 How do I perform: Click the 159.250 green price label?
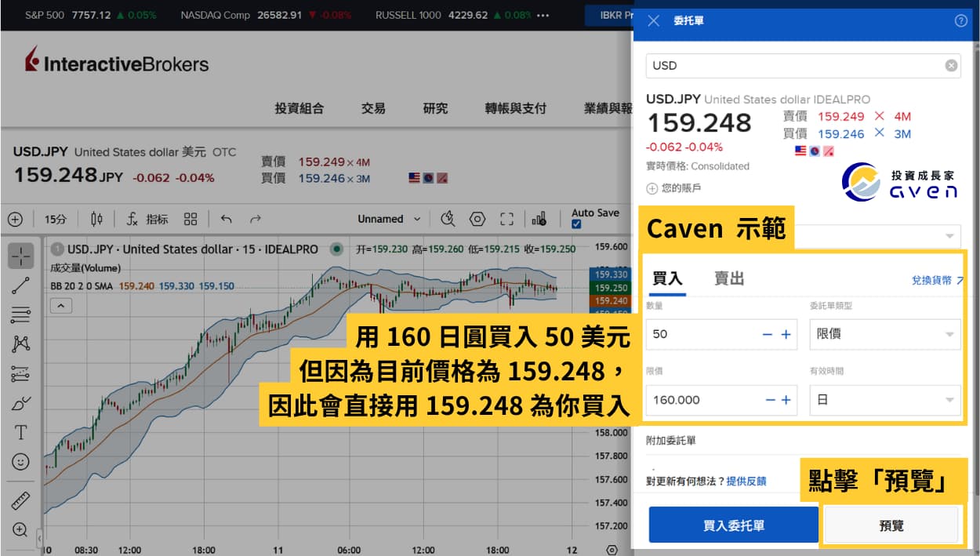(x=610, y=288)
